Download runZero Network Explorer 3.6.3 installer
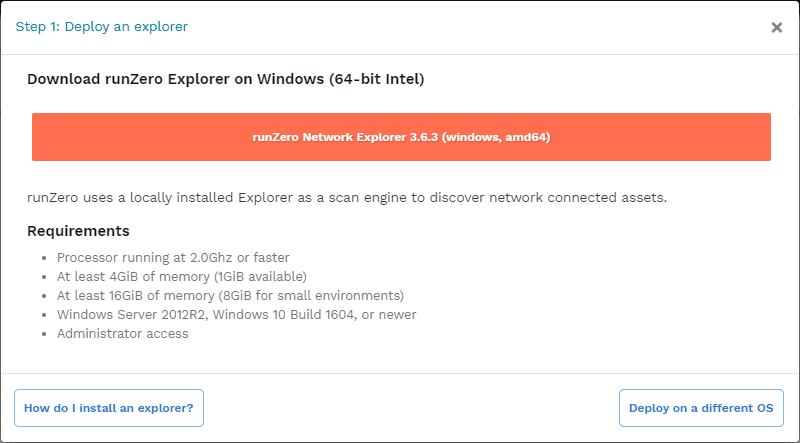 (x=401, y=137)
